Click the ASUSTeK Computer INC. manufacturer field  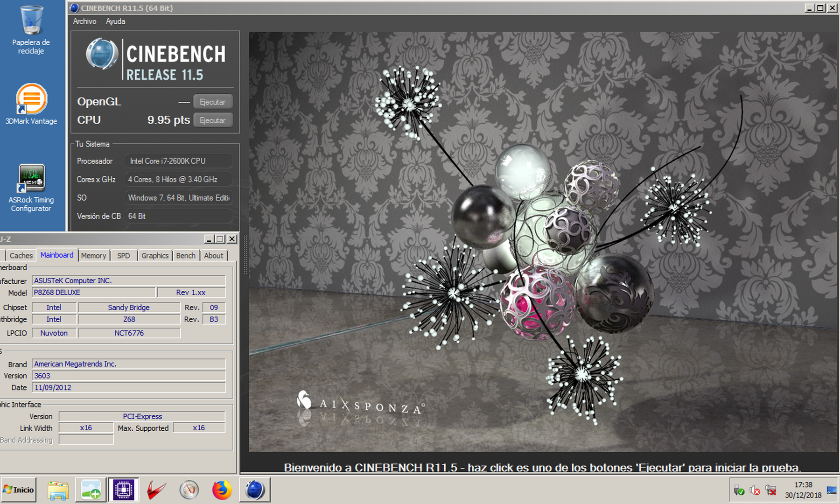pyautogui.click(x=129, y=280)
